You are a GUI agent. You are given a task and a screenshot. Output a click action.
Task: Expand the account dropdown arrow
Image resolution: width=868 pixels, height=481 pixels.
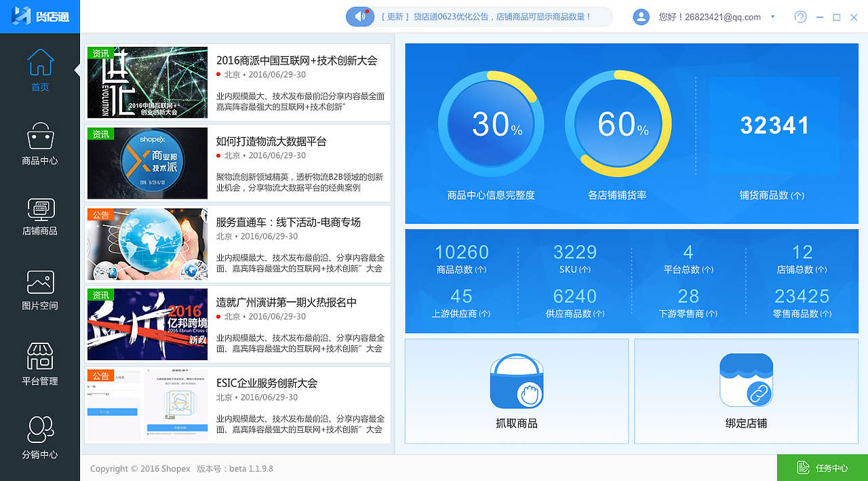click(772, 17)
